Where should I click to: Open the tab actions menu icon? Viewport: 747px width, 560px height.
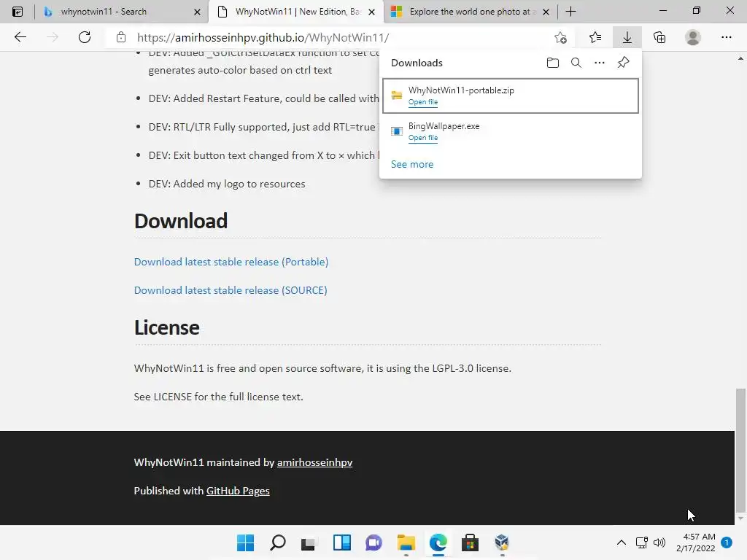pyautogui.click(x=18, y=12)
